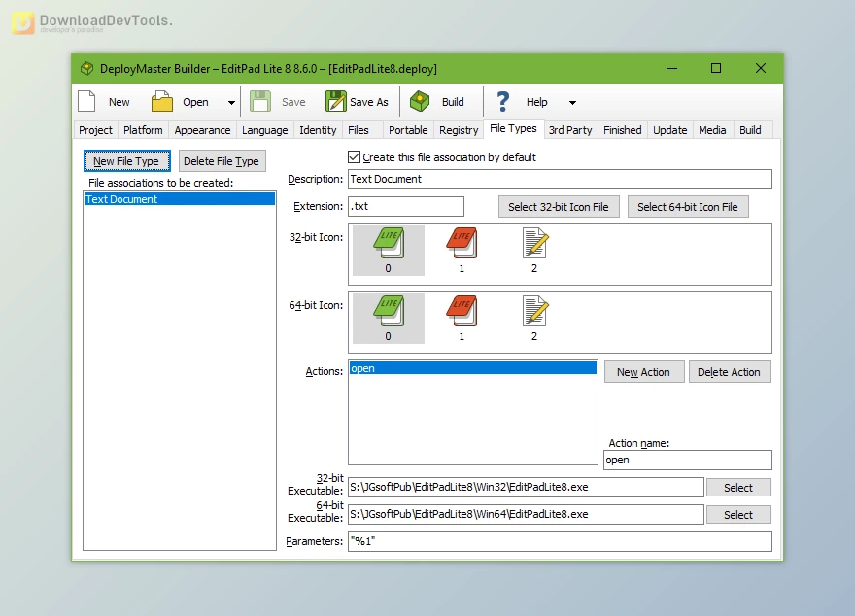The height and width of the screenshot is (616, 855).
Task: Select the green book 32-bit icon numbered 0
Action: point(388,246)
